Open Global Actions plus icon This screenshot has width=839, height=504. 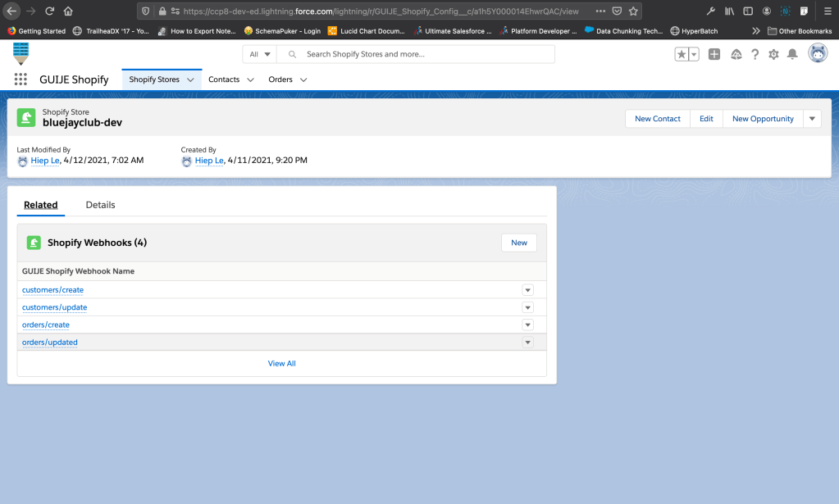coord(714,54)
